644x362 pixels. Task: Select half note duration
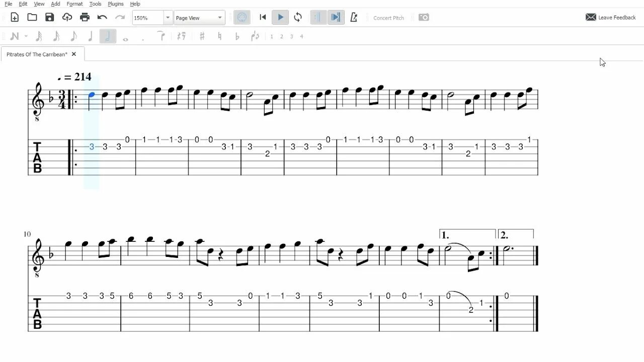[x=108, y=36]
